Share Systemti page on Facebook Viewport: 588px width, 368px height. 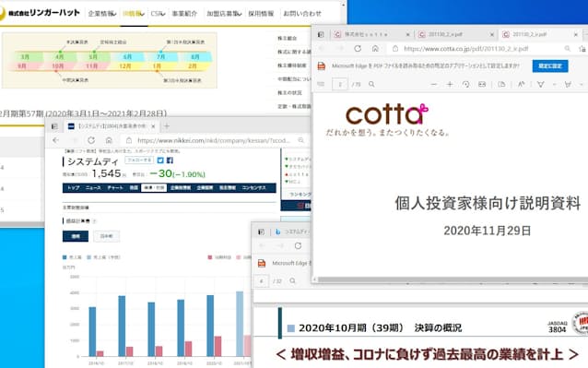click(170, 160)
